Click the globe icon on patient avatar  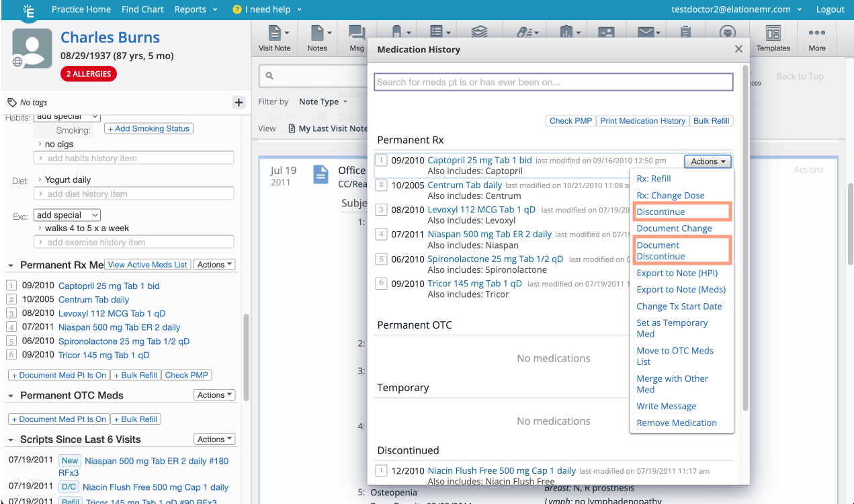pos(17,62)
